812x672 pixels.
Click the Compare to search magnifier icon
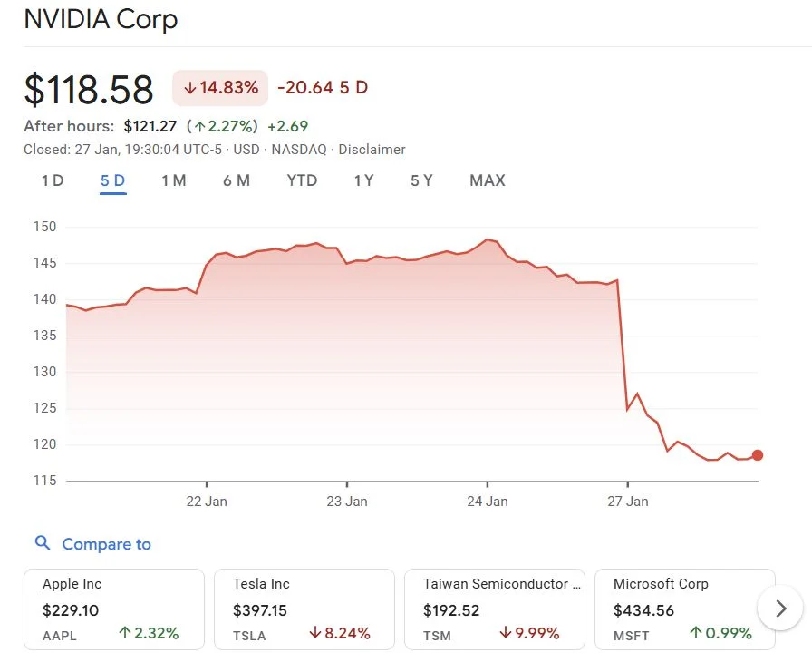coord(43,543)
